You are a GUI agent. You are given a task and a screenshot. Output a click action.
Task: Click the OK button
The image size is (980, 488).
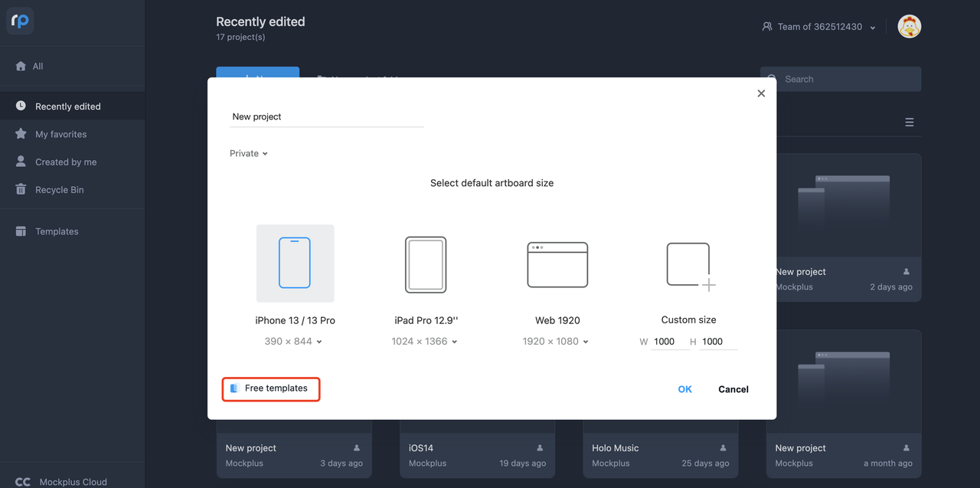(684, 389)
